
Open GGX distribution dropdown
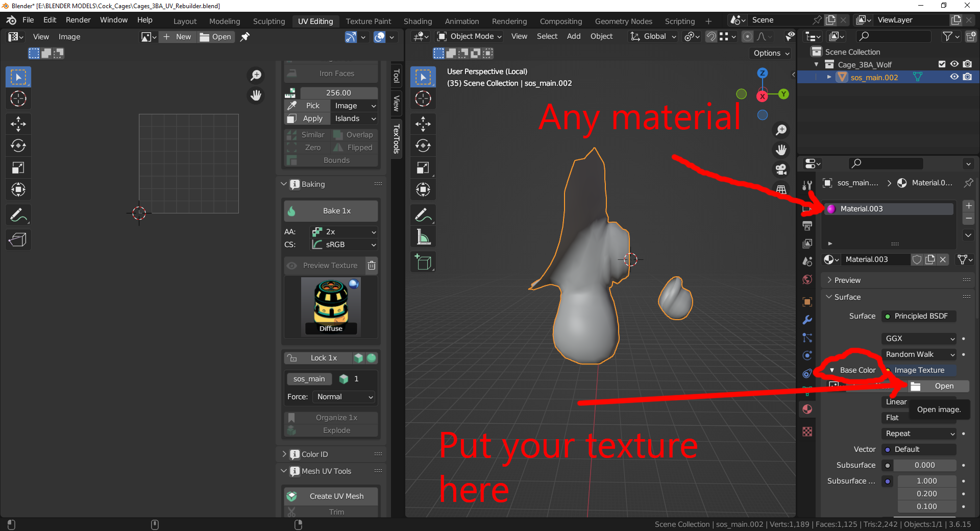click(x=919, y=339)
